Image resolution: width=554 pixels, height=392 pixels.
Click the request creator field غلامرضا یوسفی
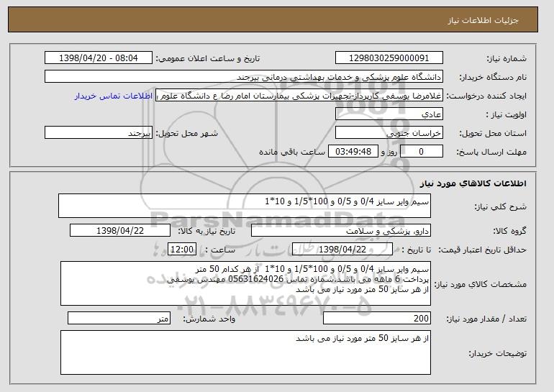(299, 96)
